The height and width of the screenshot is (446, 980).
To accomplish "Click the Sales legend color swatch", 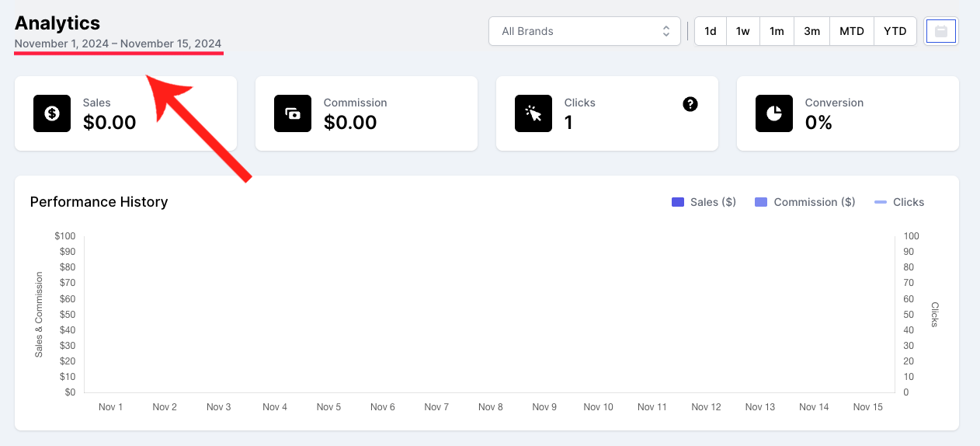I will click(x=678, y=202).
